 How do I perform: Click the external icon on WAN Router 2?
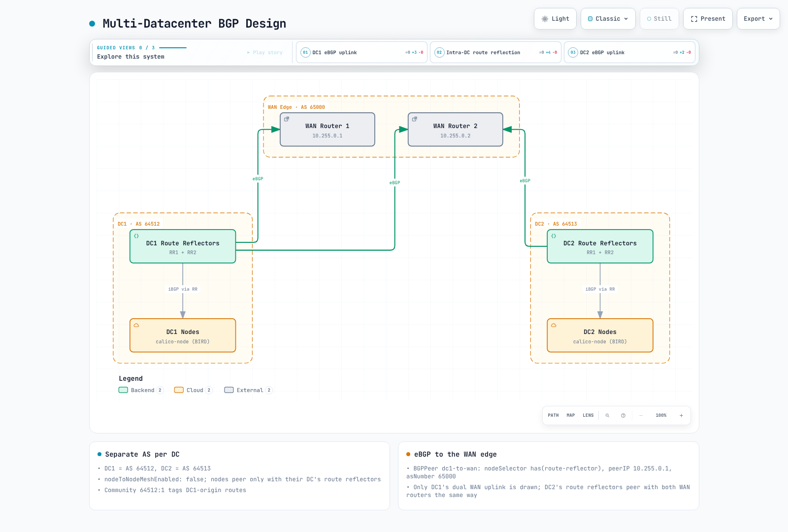415,119
